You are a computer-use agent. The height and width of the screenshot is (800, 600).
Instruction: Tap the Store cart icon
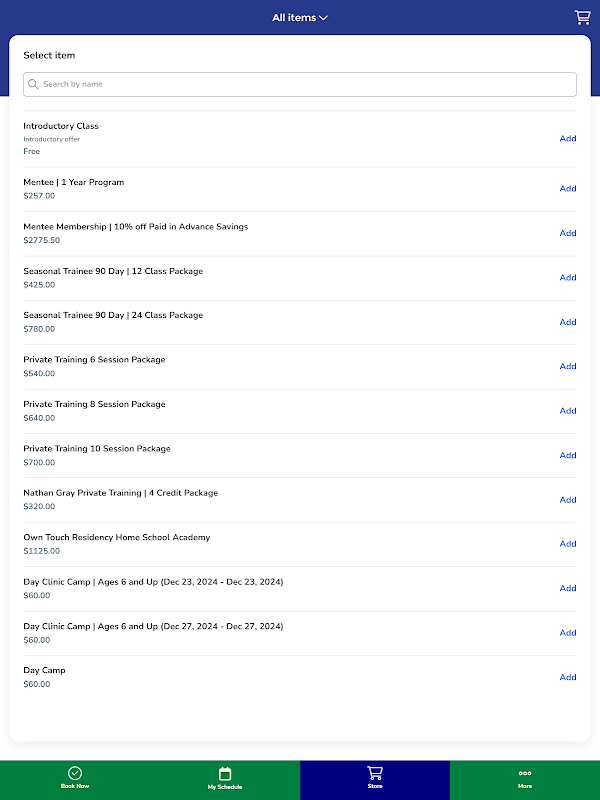click(x=375, y=773)
